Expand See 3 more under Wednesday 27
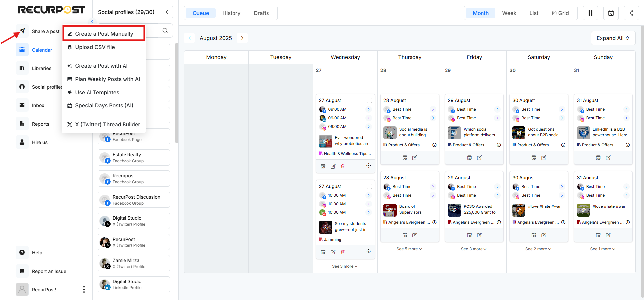Screen dimensions: 644x300 (345, 266)
